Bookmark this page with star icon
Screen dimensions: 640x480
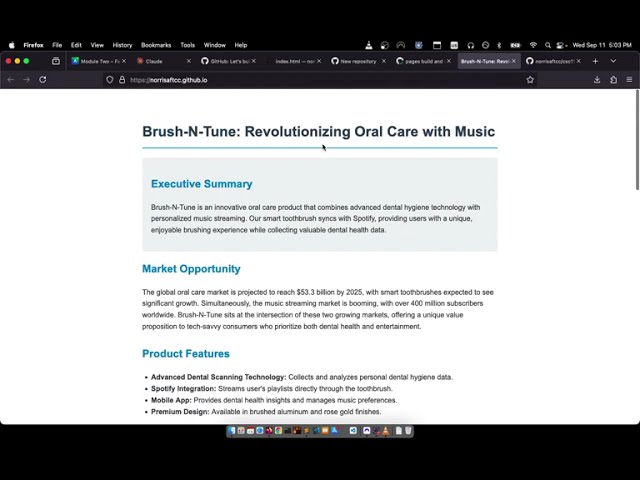tap(530, 80)
